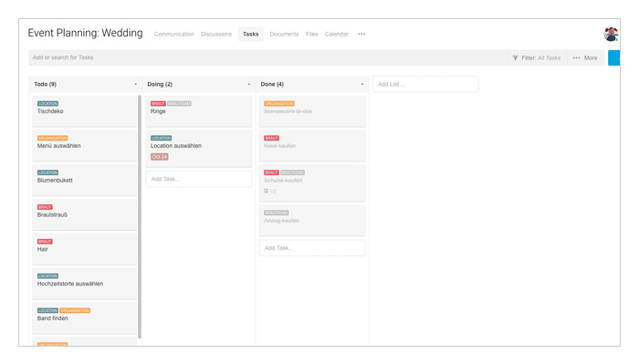Viewport: 639px width, 364px height.
Task: Click the Add List field
Action: pyautogui.click(x=425, y=84)
